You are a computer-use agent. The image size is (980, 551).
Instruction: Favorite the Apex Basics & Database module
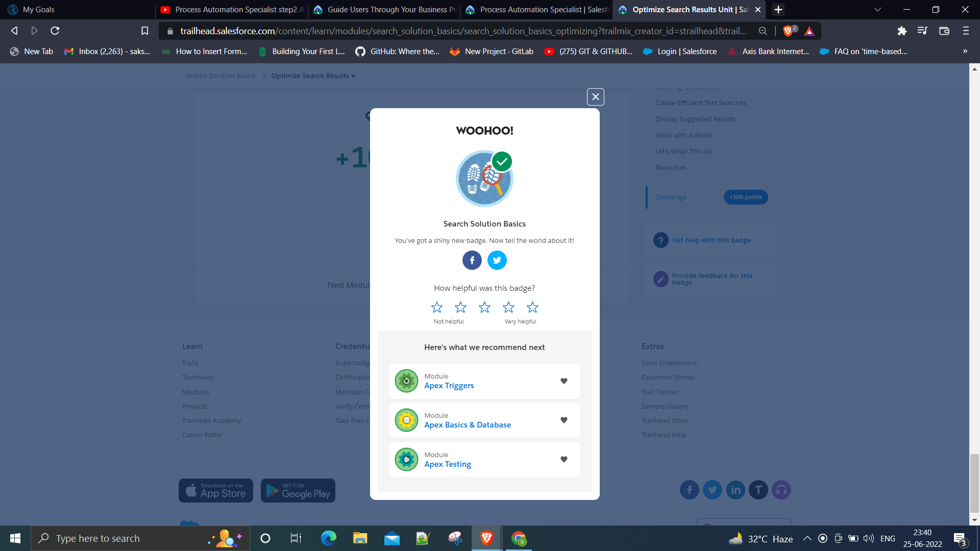[564, 420]
